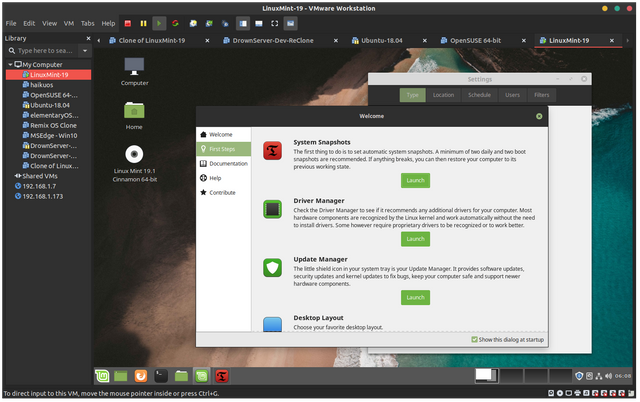The width and height of the screenshot is (640, 402).
Task: Switch to DrownServer-Dev-ReClone tab
Action: [273, 40]
